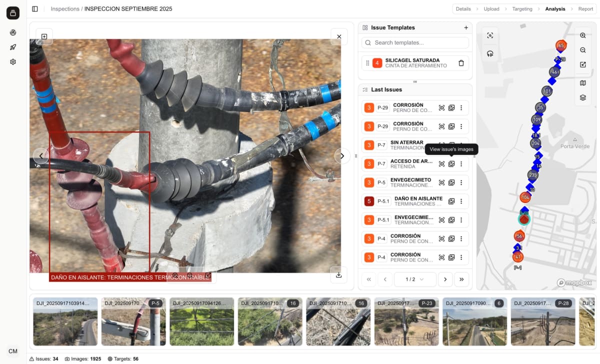Viewport: 600px width, 364px height.
Task: Click Images: 1925 in status bar
Action: (x=82, y=359)
